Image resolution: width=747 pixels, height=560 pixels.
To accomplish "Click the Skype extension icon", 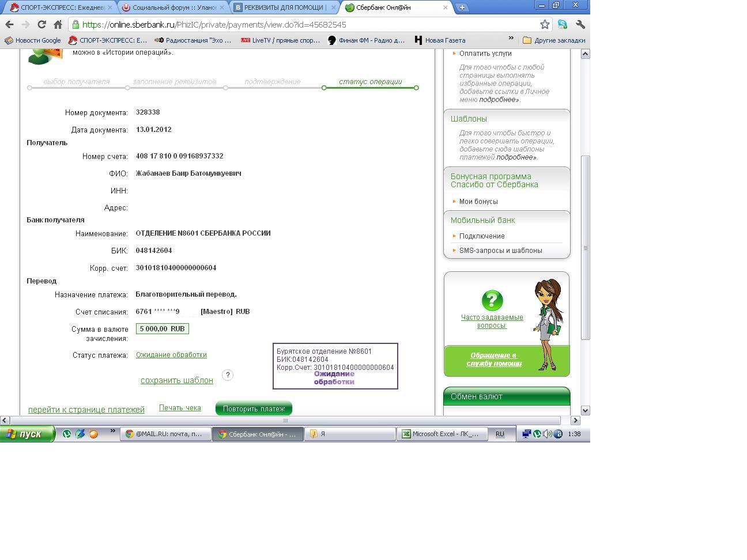I will (x=563, y=25).
